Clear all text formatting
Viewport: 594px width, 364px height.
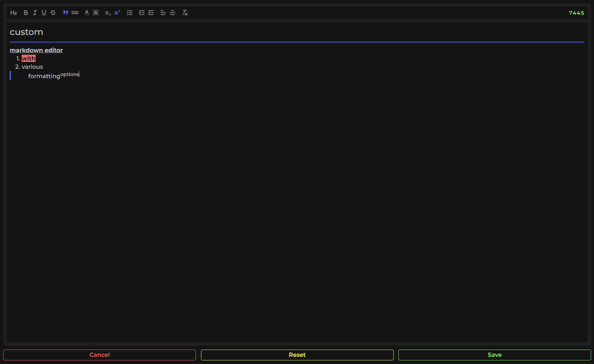185,12
